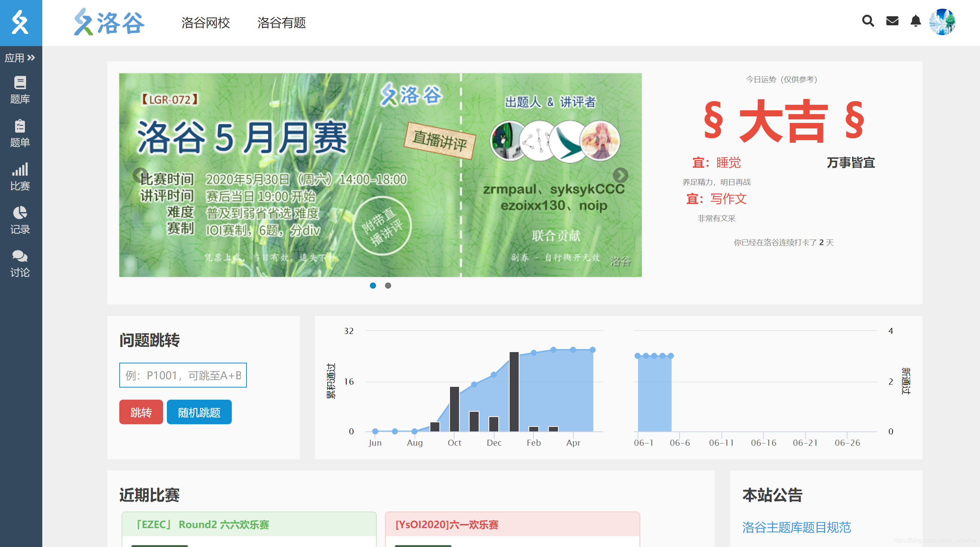Click the problem number input field
980x547 pixels.
(183, 375)
